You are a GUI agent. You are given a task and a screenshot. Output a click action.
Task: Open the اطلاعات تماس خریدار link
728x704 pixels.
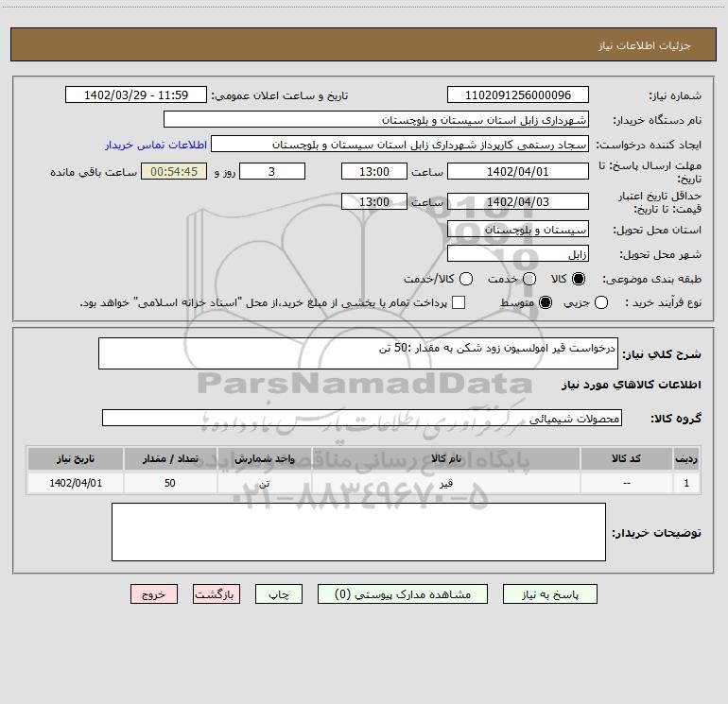156,145
